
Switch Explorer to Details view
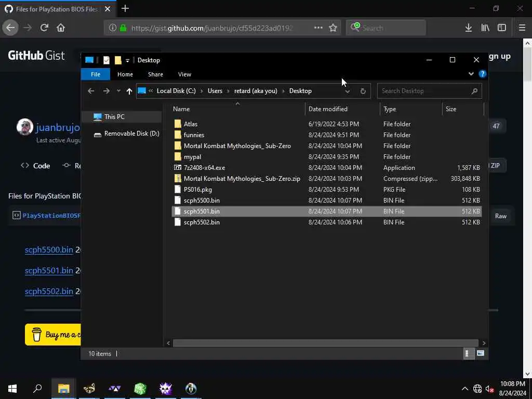point(468,353)
